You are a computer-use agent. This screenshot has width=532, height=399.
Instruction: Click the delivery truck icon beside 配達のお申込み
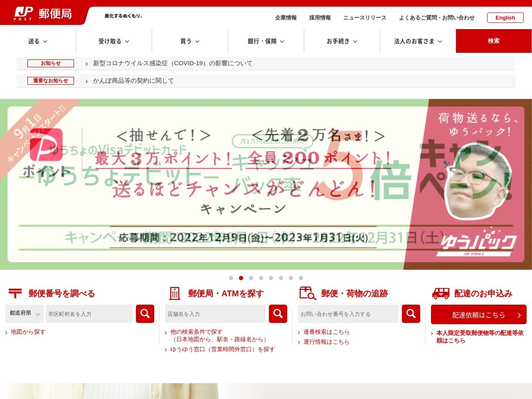[441, 293]
